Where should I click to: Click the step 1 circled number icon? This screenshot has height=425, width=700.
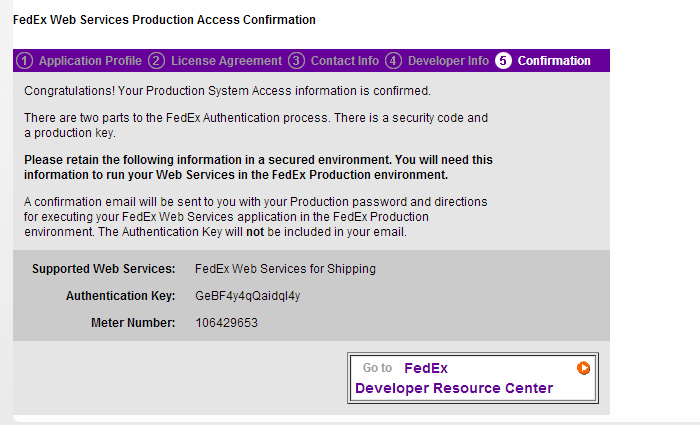click(26, 61)
